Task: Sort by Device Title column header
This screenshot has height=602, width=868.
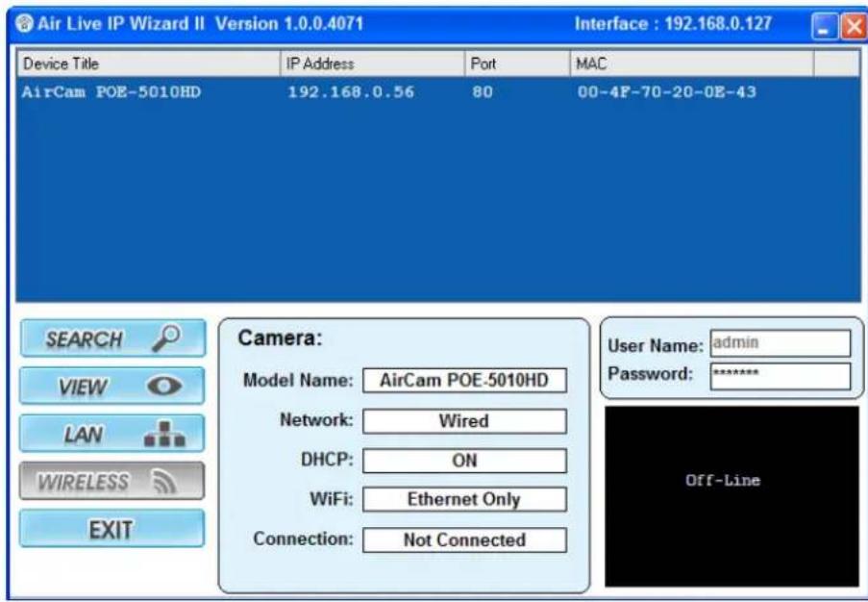Action: (149, 63)
